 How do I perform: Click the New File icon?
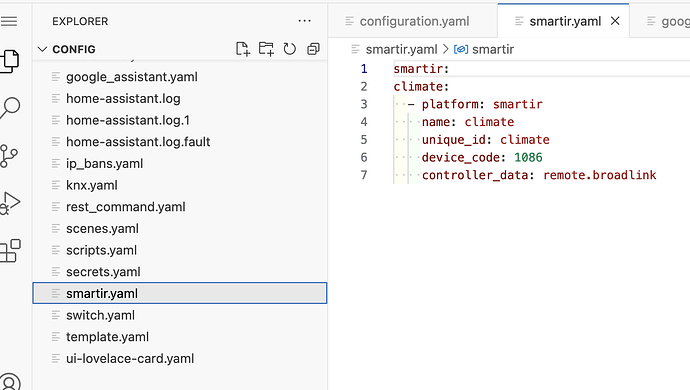[x=242, y=49]
